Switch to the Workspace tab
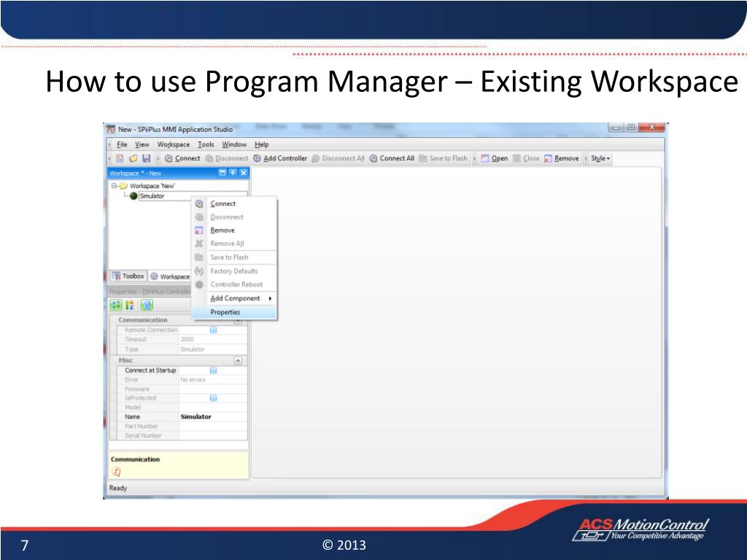747x560 pixels. click(x=170, y=276)
